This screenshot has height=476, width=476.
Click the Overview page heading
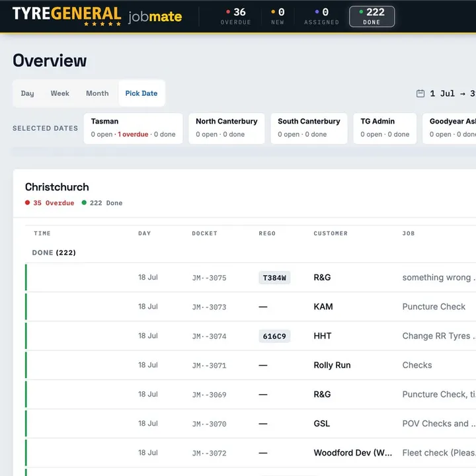[x=50, y=60]
